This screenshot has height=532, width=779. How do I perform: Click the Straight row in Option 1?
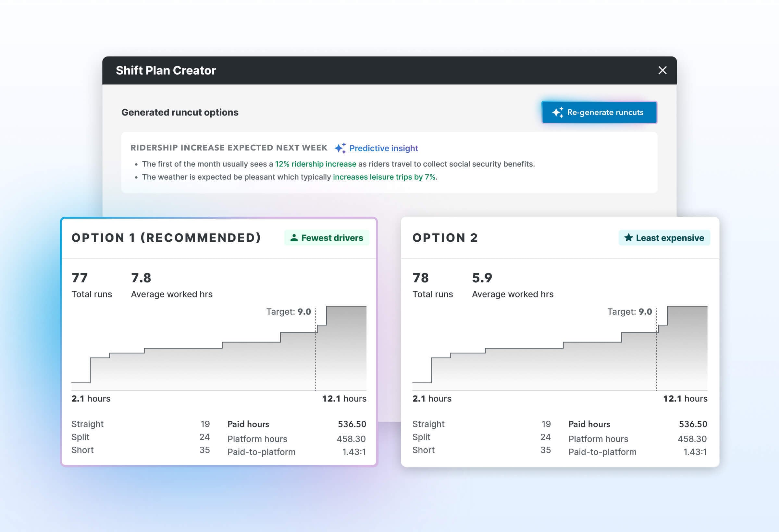[141, 424]
